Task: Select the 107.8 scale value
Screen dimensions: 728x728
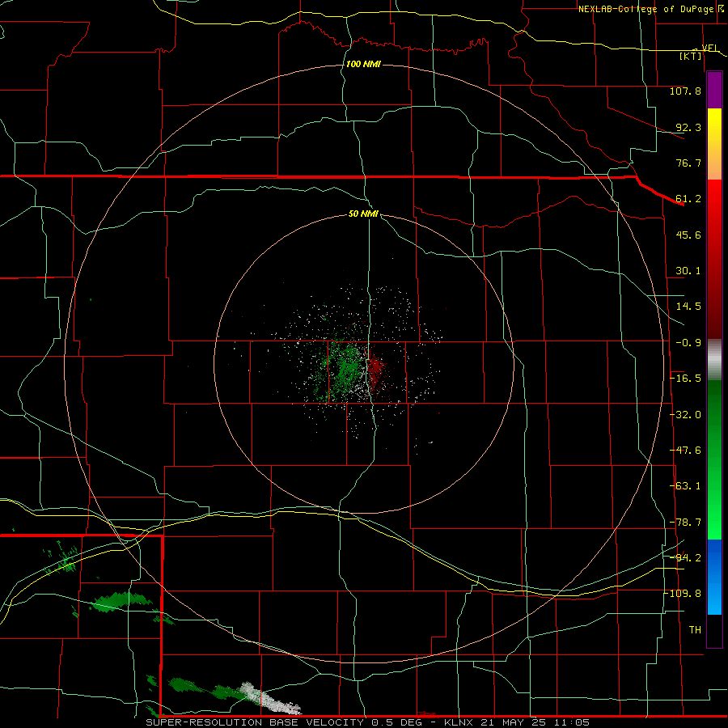Action: (685, 91)
